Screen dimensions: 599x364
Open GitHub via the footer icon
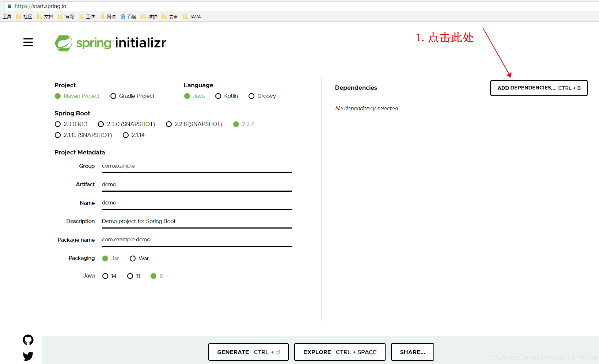(x=28, y=340)
